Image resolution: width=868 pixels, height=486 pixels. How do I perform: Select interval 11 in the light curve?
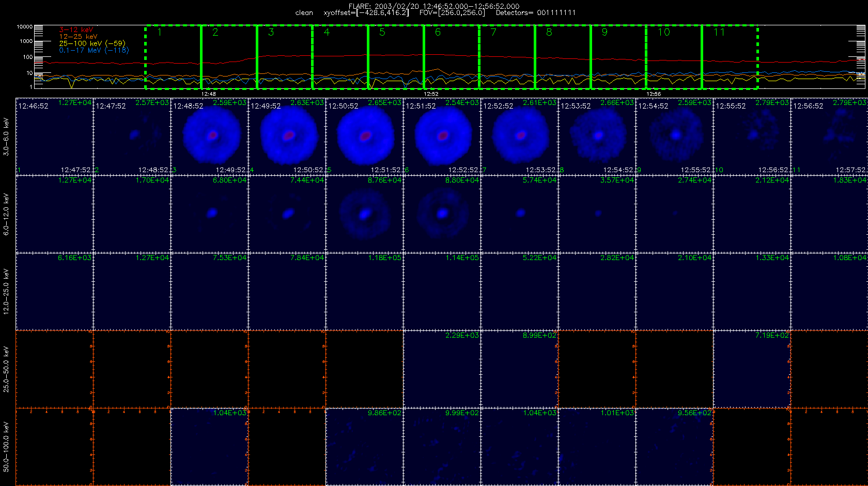(730, 57)
